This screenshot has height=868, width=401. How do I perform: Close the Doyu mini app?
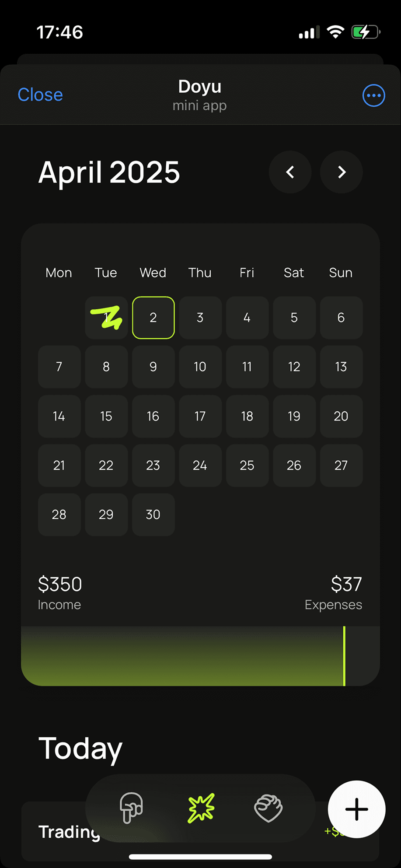click(40, 95)
